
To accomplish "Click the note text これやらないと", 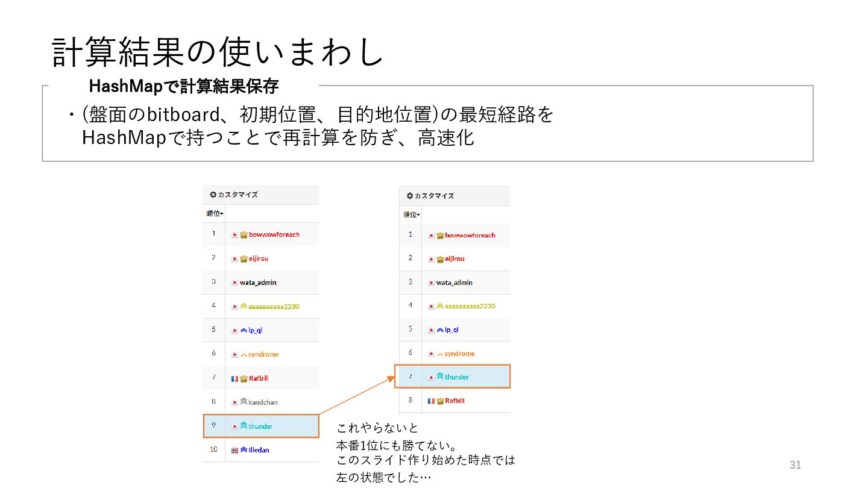I will pyautogui.click(x=377, y=428).
